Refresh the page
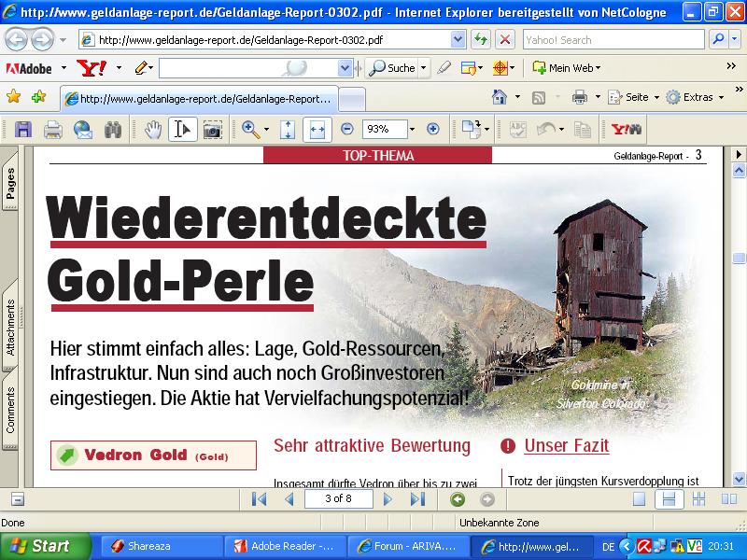Image resolution: width=747 pixels, height=560 pixels. (481, 40)
